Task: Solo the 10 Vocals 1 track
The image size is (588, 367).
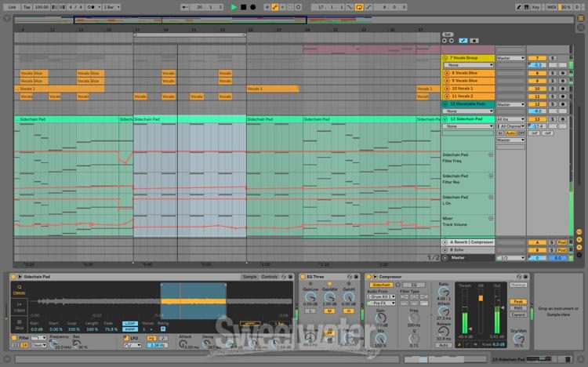Action: 553,89
